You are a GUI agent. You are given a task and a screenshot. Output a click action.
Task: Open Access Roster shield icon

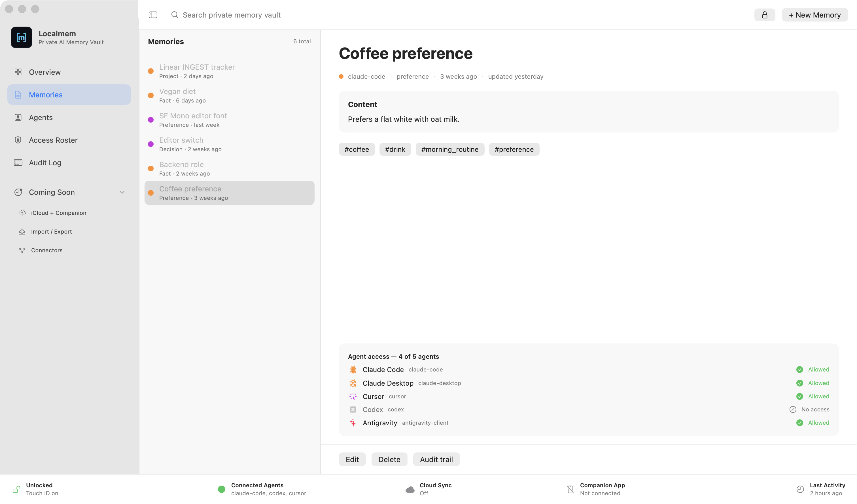(x=18, y=140)
